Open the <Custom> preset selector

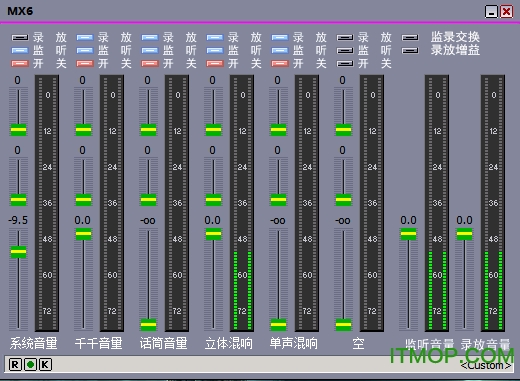point(486,365)
